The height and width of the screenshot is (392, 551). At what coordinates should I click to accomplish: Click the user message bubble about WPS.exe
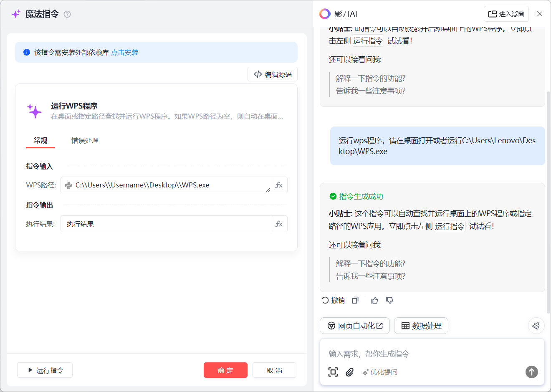pos(437,146)
